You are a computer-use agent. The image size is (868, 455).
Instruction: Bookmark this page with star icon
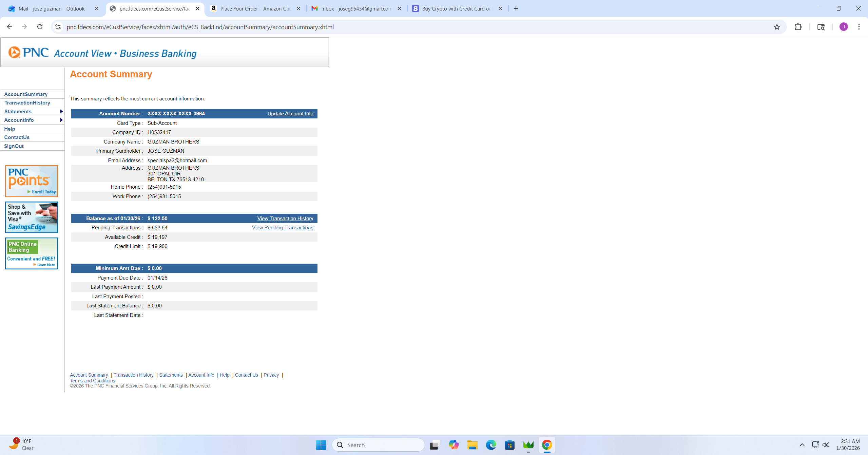(777, 27)
